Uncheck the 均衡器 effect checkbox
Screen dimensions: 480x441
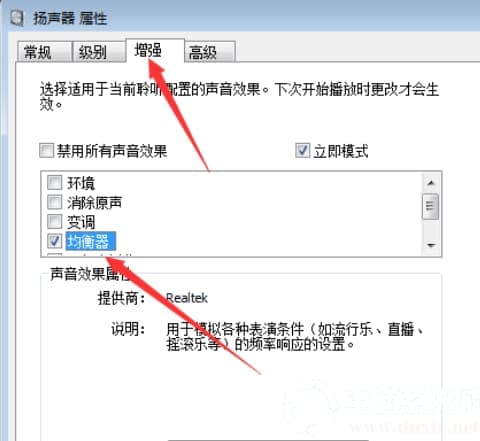tap(54, 241)
